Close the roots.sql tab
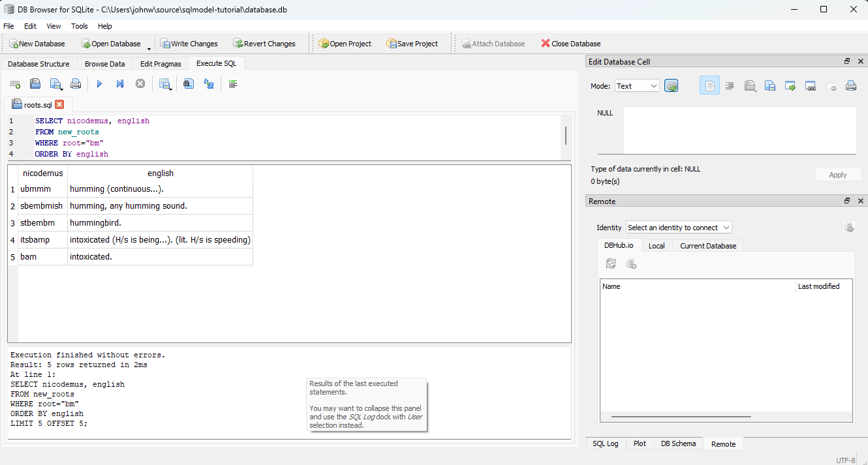Image resolution: width=868 pixels, height=465 pixels. [x=59, y=104]
